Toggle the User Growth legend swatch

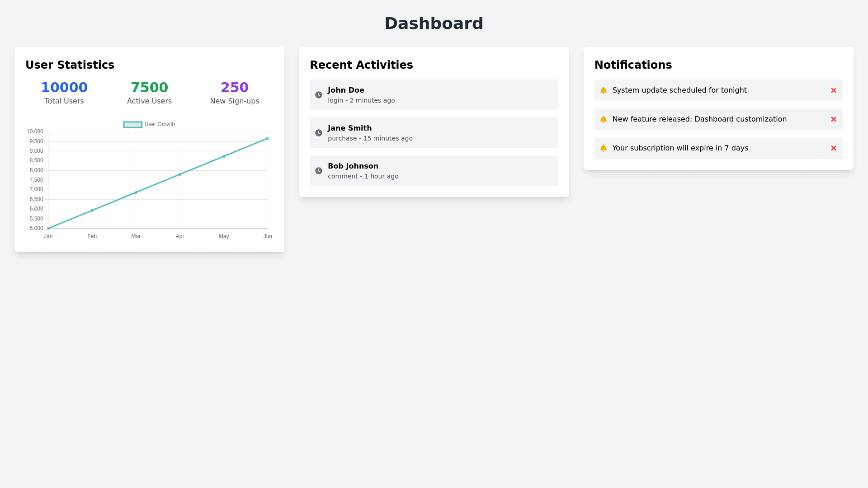[x=132, y=125]
